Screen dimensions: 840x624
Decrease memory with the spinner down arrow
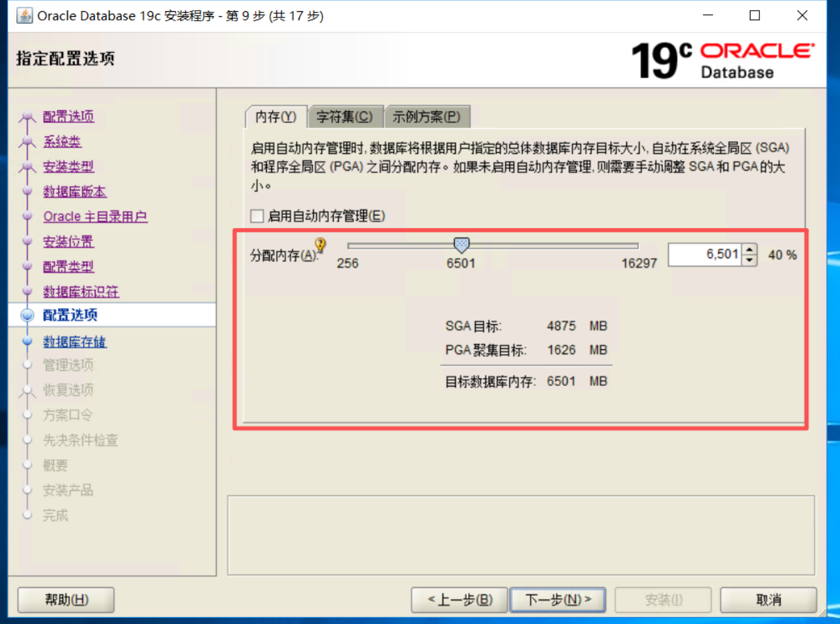tap(750, 260)
